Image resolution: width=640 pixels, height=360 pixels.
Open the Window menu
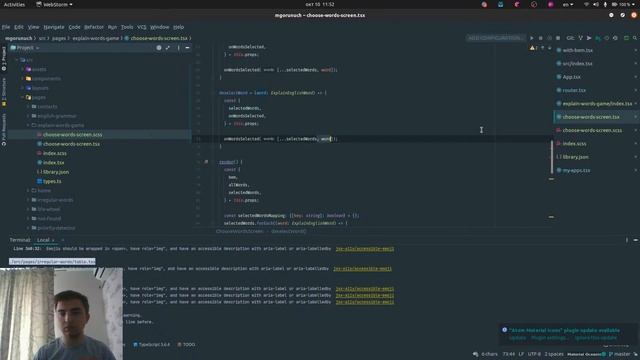tap(160, 27)
